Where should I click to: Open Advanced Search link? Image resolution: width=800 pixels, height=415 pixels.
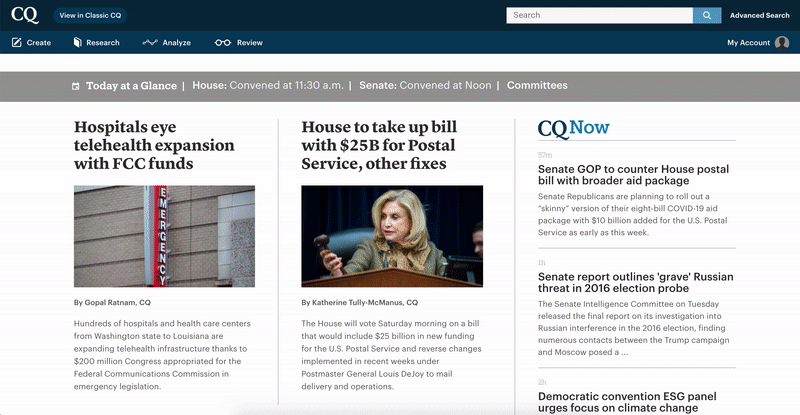point(759,15)
